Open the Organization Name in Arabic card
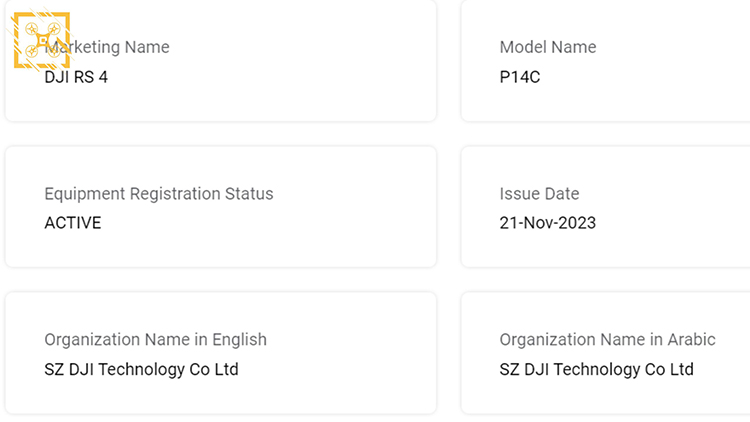The height and width of the screenshot is (422, 750). click(606, 353)
